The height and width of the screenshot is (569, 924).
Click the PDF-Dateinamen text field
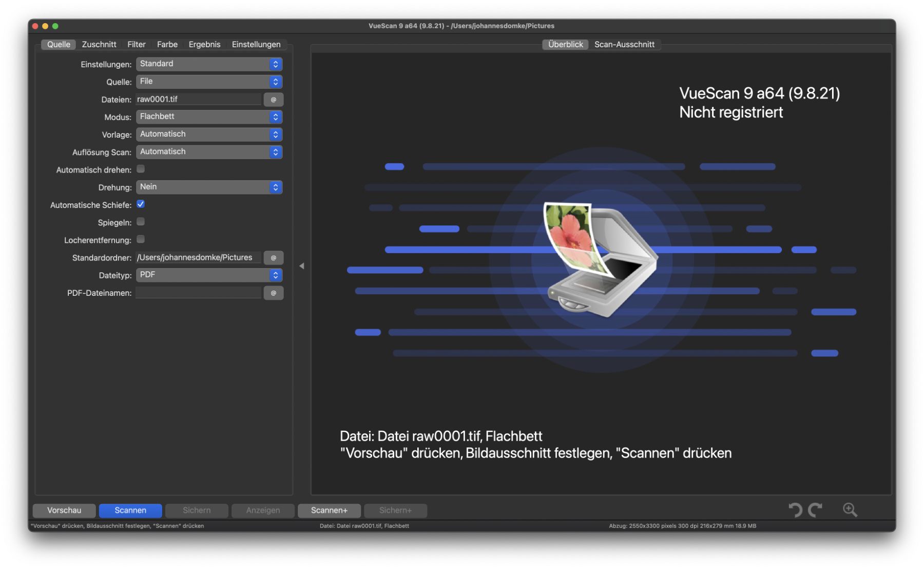(x=199, y=293)
